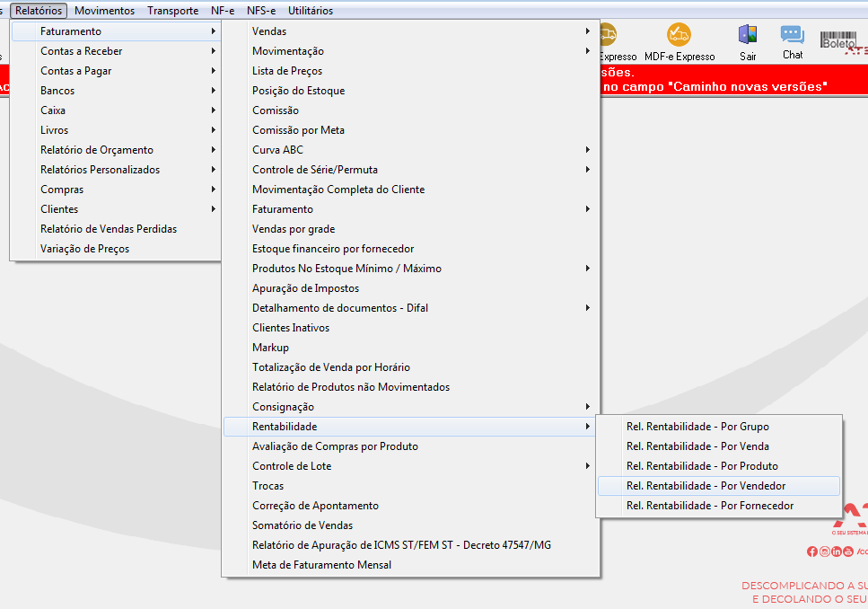Select Lista de Preços

click(x=410, y=71)
